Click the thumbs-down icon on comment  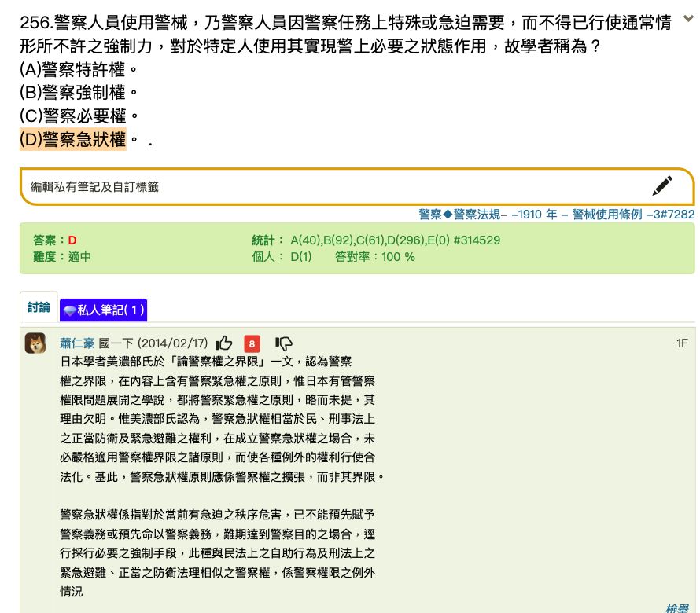(x=284, y=343)
